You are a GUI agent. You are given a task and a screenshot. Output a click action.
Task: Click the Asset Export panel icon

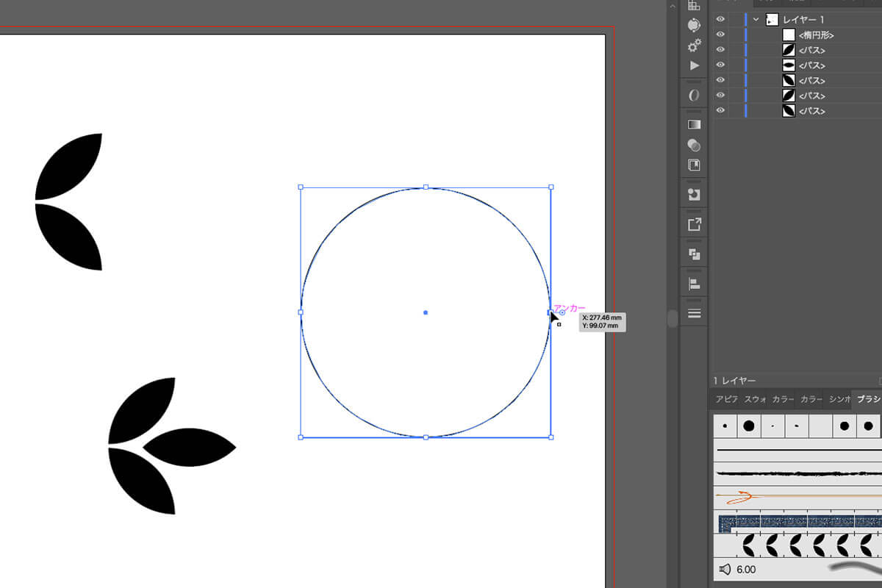694,225
